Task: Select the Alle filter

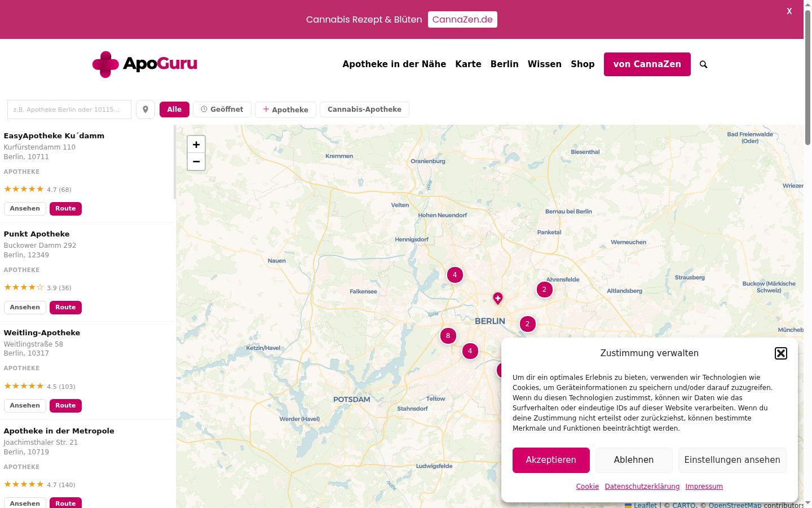Action: click(x=174, y=110)
